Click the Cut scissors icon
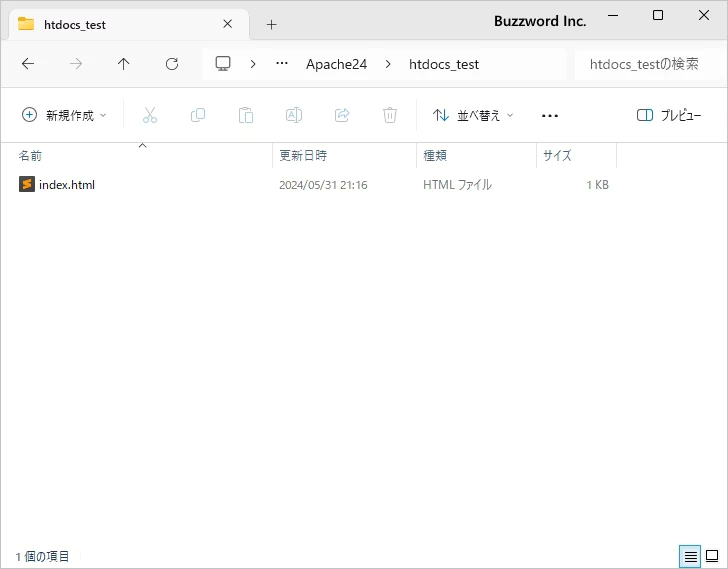 pos(150,115)
